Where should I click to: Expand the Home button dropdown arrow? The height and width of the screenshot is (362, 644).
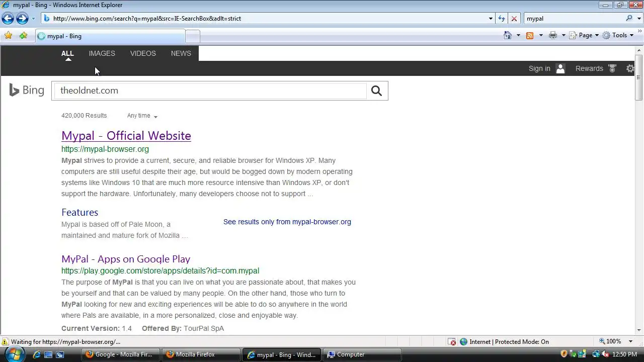518,35
